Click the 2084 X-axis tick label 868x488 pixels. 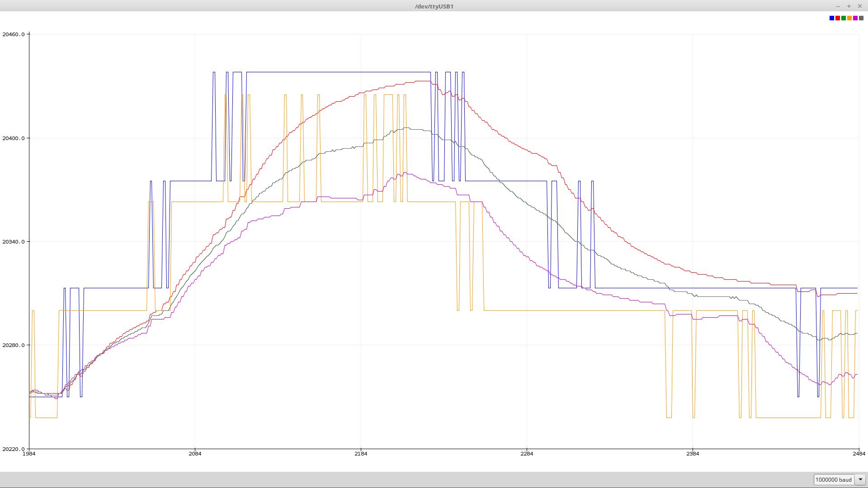195,454
